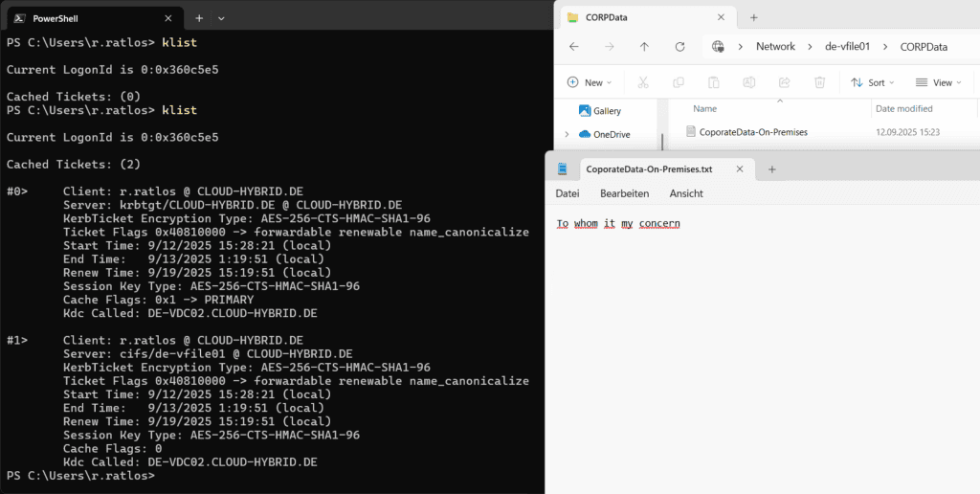Open the Datei menu in Notepad

(x=568, y=193)
